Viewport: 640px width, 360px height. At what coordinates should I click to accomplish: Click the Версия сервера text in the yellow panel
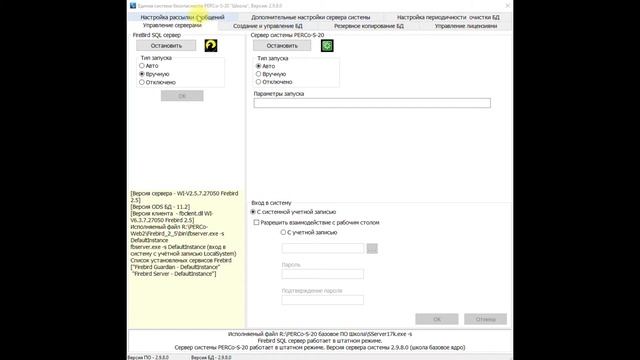[184, 197]
